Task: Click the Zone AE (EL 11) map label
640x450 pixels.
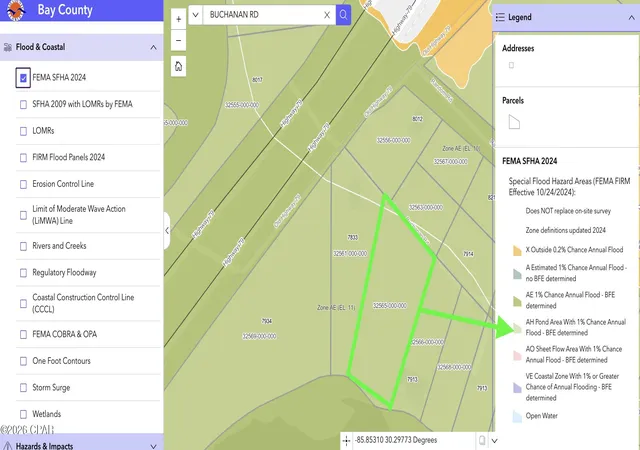Action: coord(336,308)
